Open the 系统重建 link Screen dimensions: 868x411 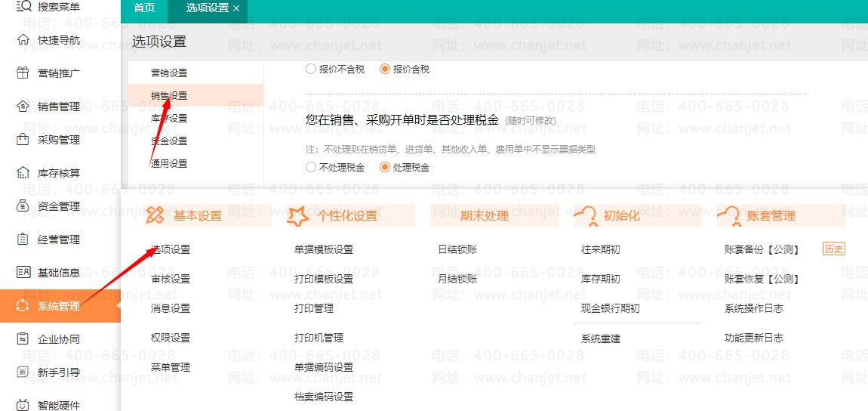[601, 338]
